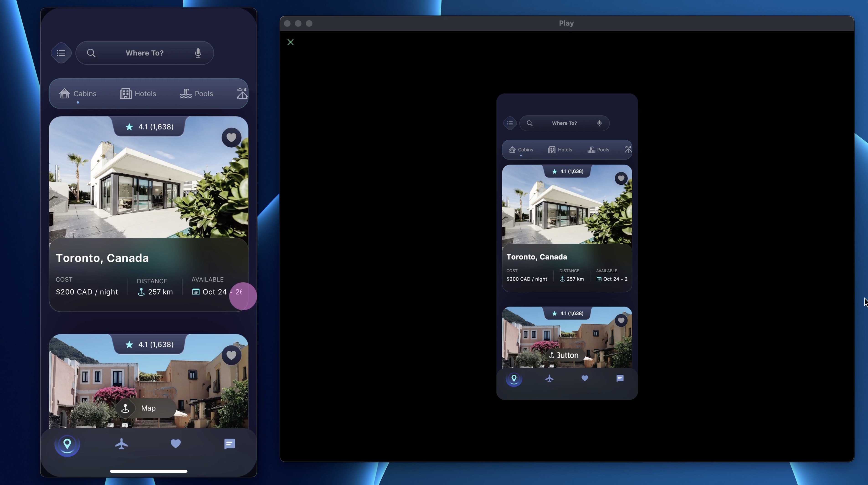This screenshot has height=485, width=868.
Task: Tap the chat icon in Play preview bar
Action: 620,379
